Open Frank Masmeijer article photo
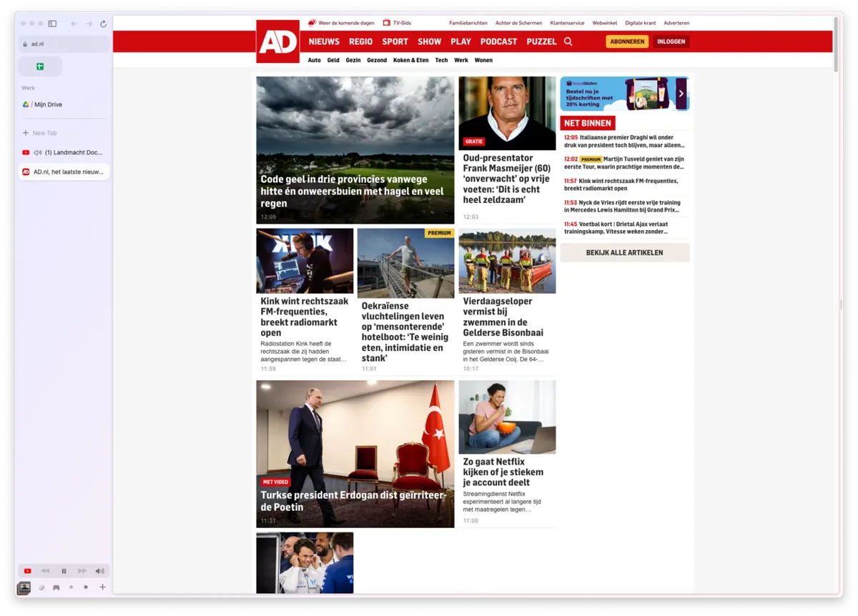The image size is (858, 616). pos(507,113)
